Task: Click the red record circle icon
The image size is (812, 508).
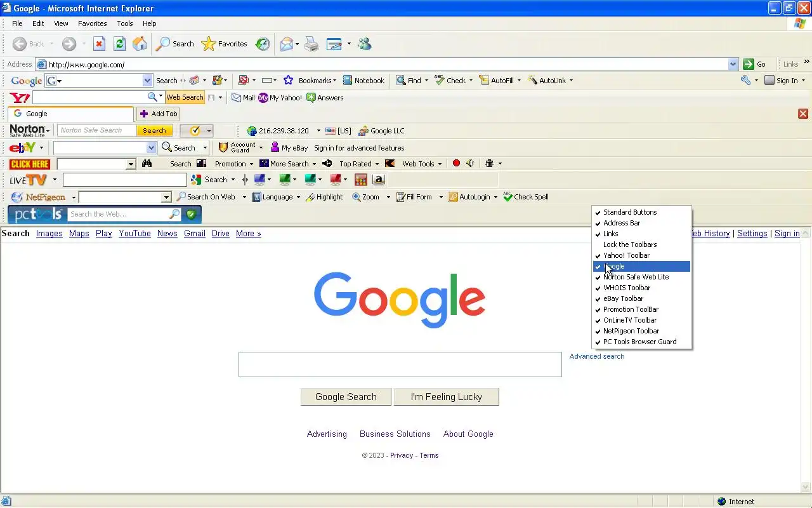Action: (456, 164)
